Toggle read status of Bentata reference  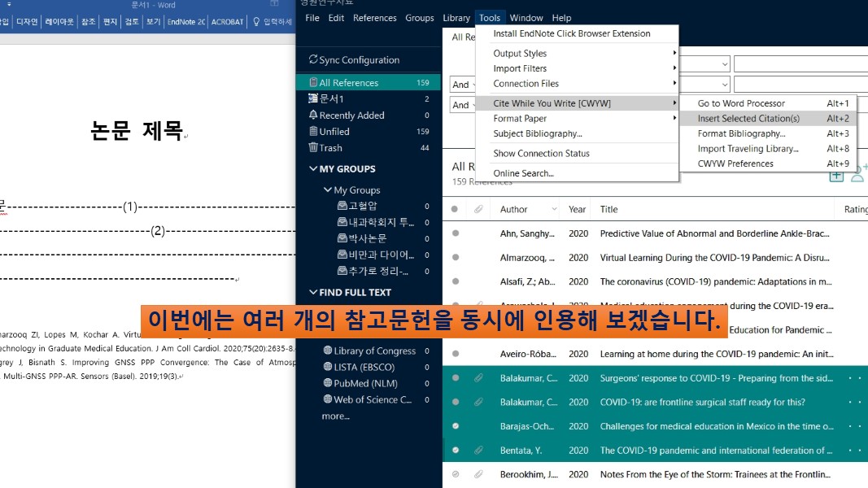[456, 451]
